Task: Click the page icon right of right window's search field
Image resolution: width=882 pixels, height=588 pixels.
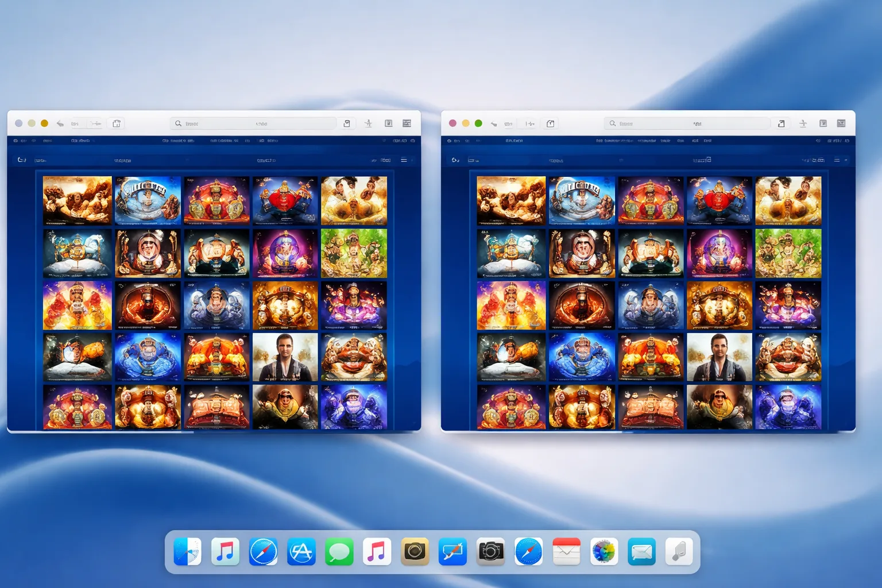Action: click(781, 123)
